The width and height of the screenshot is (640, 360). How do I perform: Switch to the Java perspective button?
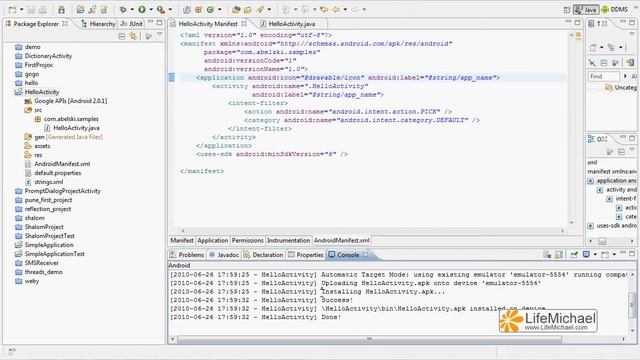coord(586,9)
